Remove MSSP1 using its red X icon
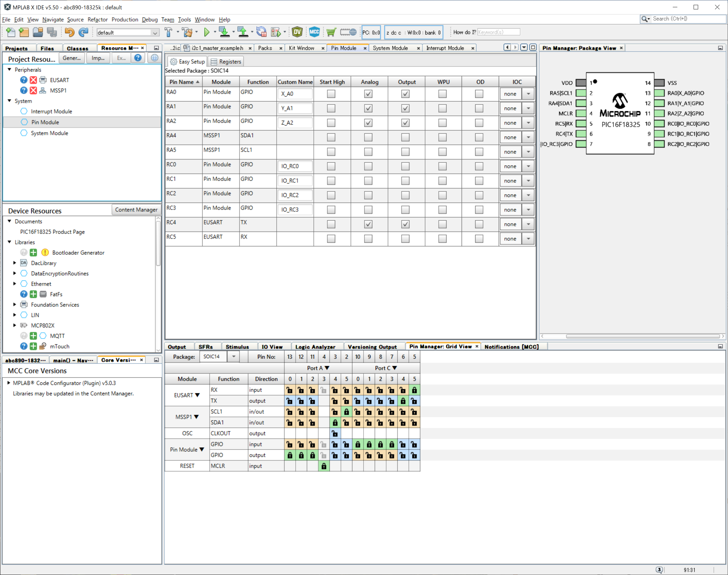 (x=33, y=91)
